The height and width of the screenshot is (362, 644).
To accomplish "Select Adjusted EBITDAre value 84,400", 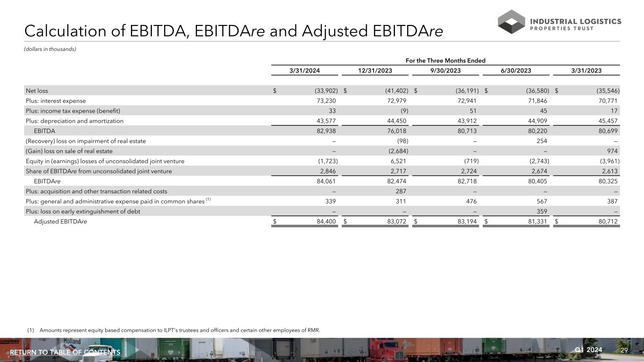I will 326,222.
